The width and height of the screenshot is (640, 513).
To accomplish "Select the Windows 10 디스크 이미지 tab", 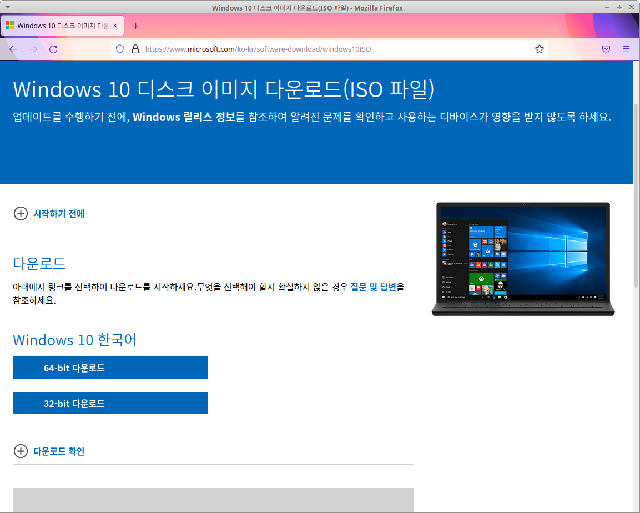I will point(62,26).
